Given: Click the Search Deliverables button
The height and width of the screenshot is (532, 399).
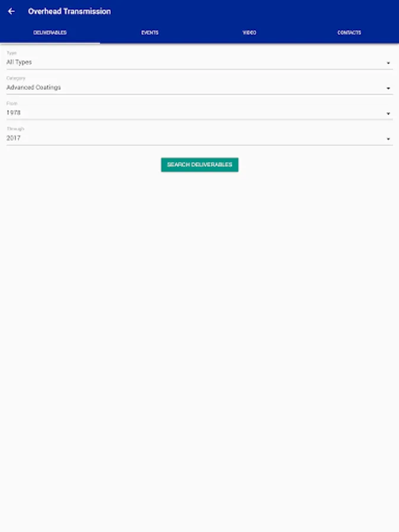Looking at the screenshot, I should coord(200,164).
